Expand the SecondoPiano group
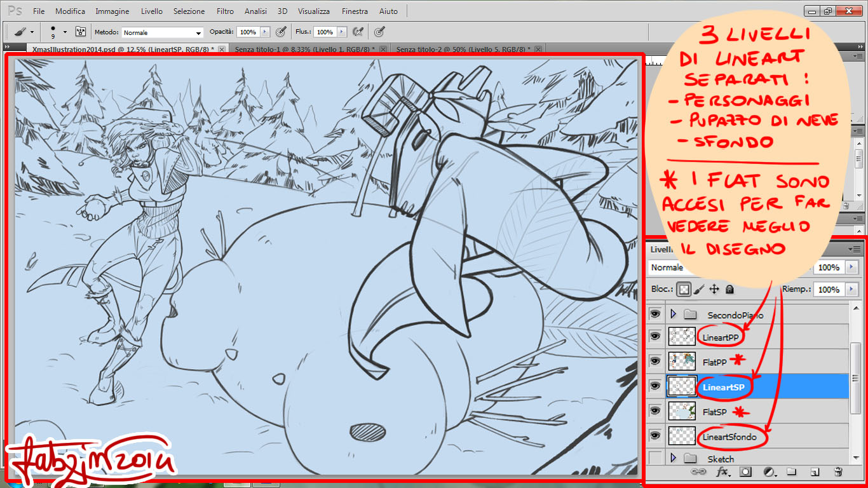The image size is (868, 488). coord(673,314)
